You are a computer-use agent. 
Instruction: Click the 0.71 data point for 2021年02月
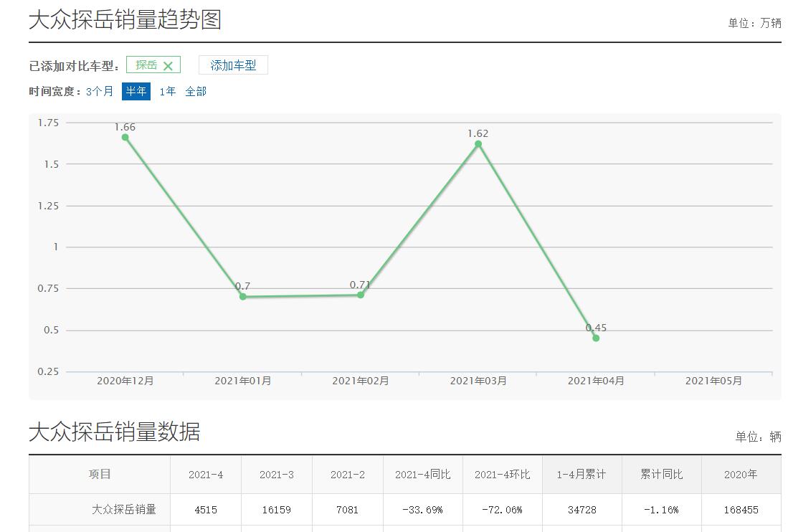click(x=361, y=295)
